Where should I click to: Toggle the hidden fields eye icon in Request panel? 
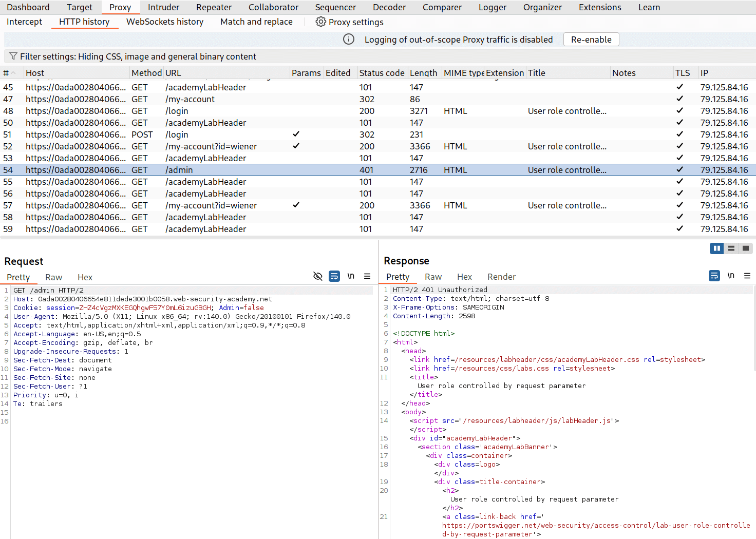click(318, 276)
